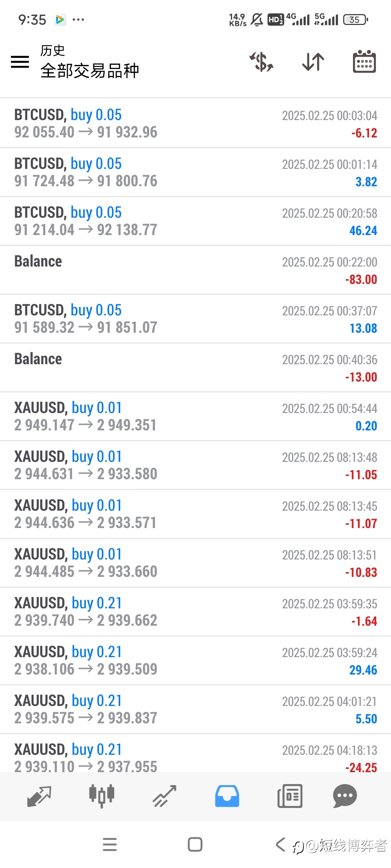Image resolution: width=391 pixels, height=868 pixels.
Task: Tap Android back navigation arrow
Action: coord(280,845)
